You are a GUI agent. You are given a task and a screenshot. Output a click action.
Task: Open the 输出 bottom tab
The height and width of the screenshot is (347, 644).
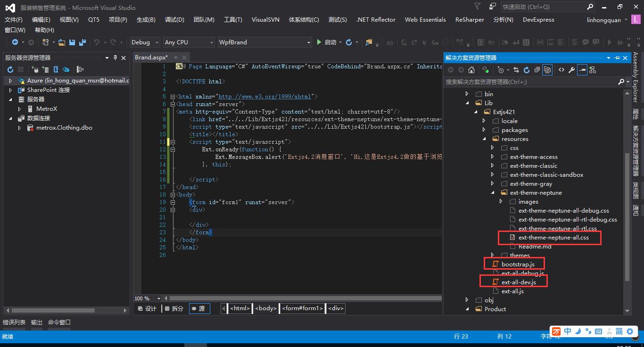[37, 322]
